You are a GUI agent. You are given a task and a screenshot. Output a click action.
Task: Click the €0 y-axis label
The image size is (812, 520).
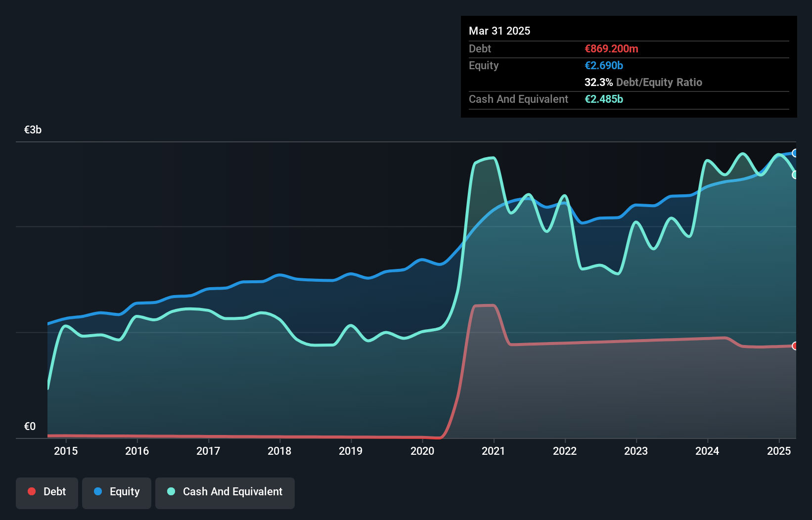pyautogui.click(x=30, y=427)
